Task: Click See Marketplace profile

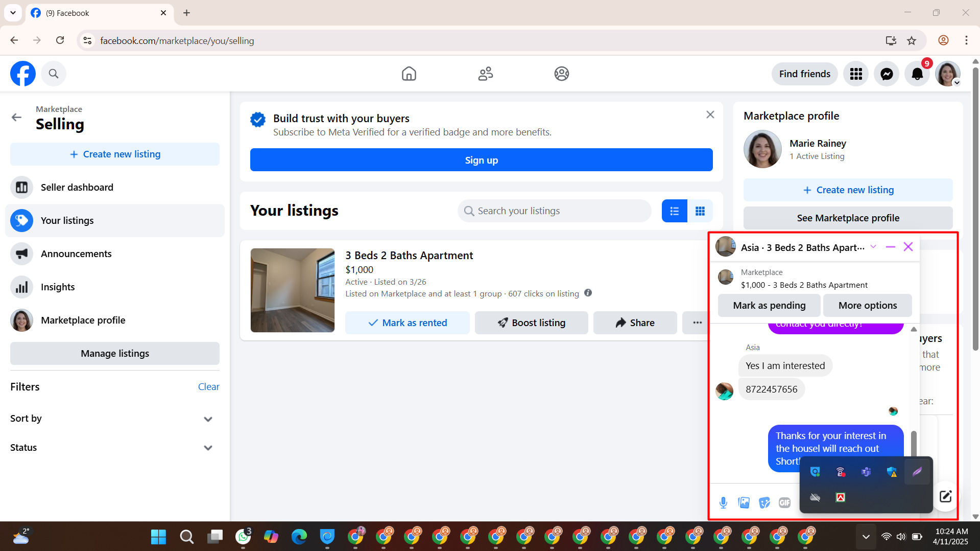Action: pos(848,218)
